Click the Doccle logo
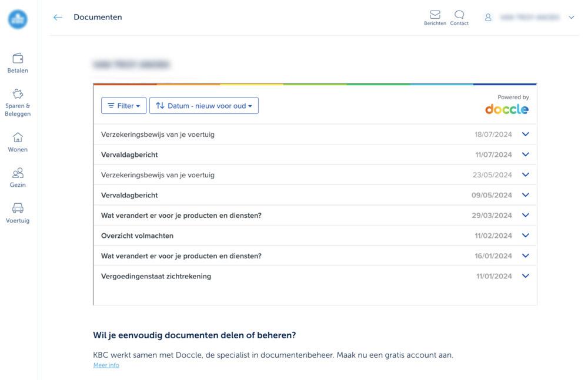 tap(506, 108)
